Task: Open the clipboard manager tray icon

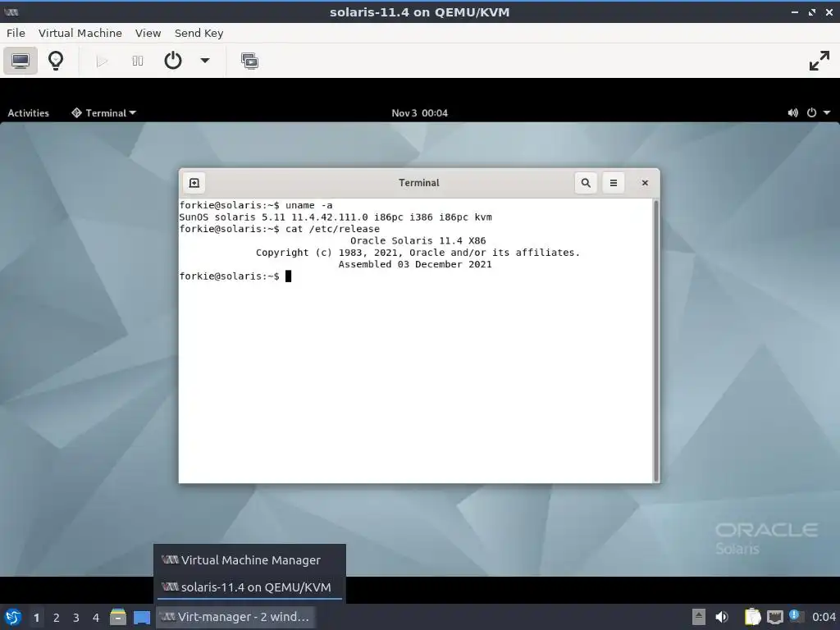Action: point(753,617)
